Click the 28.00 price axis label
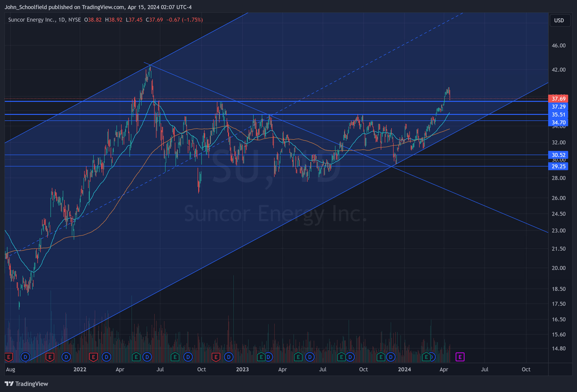Image resolution: width=577 pixels, height=392 pixels. tap(559, 178)
